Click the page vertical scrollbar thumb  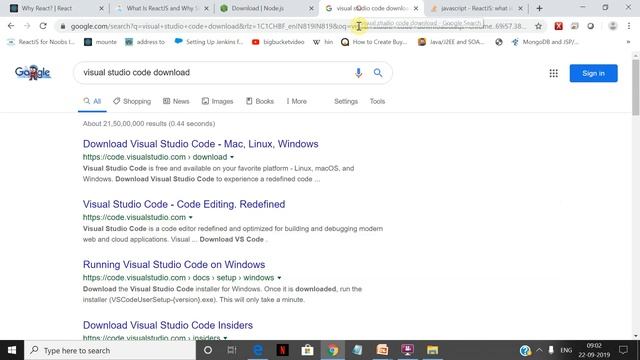tap(636, 87)
